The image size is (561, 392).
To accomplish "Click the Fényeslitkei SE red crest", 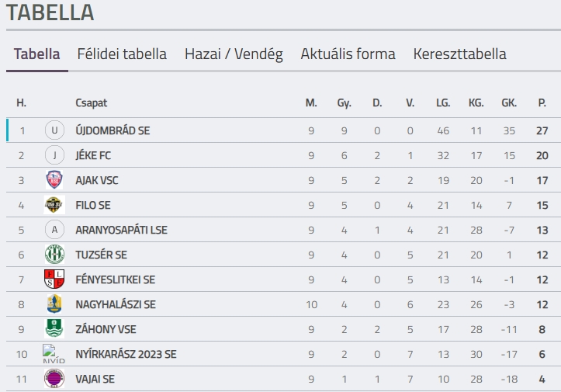I will click(x=54, y=279).
